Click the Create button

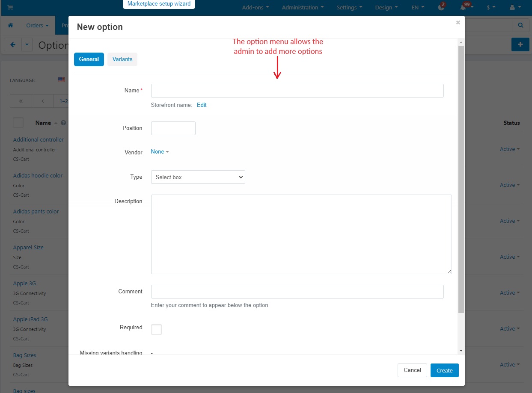[x=445, y=370]
